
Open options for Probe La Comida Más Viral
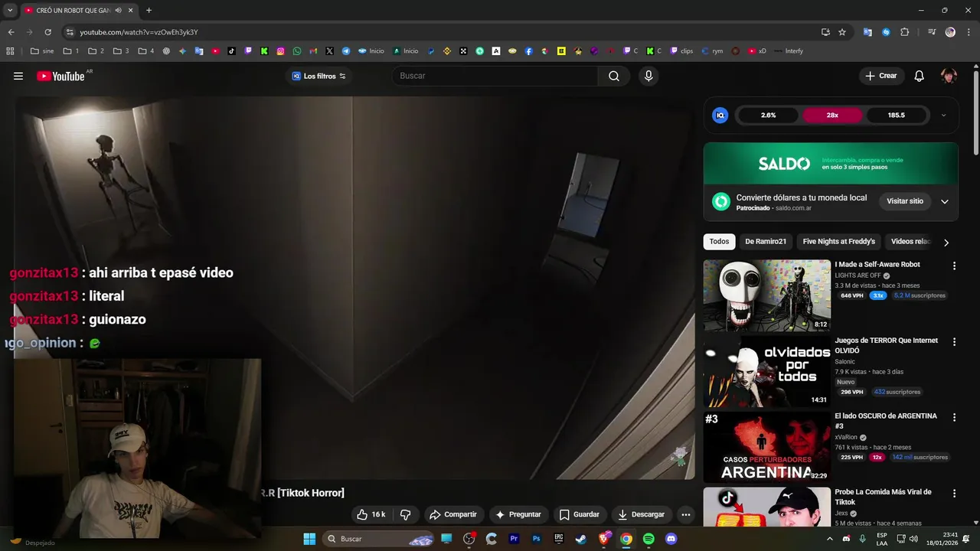coord(954,494)
